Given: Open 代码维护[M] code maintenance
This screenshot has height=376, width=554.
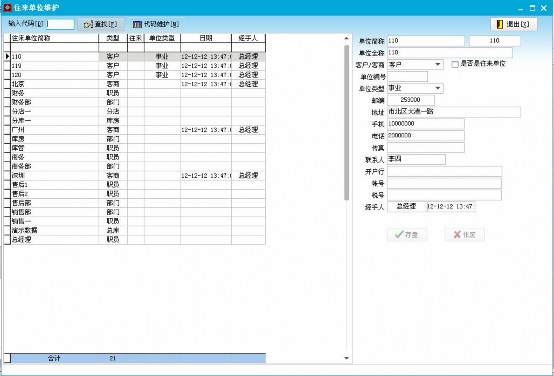Looking at the screenshot, I should 156,24.
